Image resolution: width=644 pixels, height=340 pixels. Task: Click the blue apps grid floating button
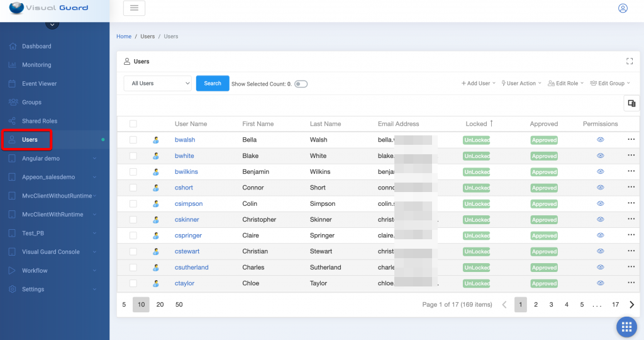pyautogui.click(x=625, y=326)
